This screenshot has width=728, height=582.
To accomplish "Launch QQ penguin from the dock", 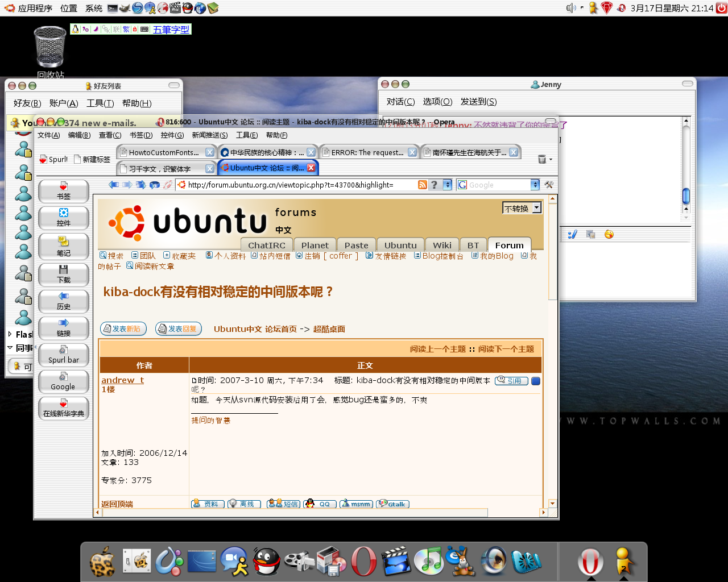I will 266,562.
